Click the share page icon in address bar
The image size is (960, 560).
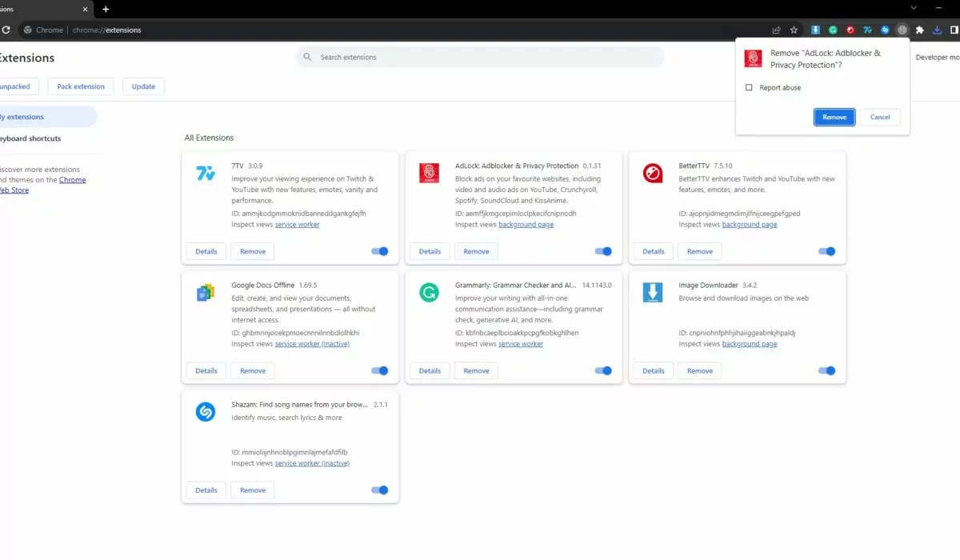pyautogui.click(x=776, y=30)
